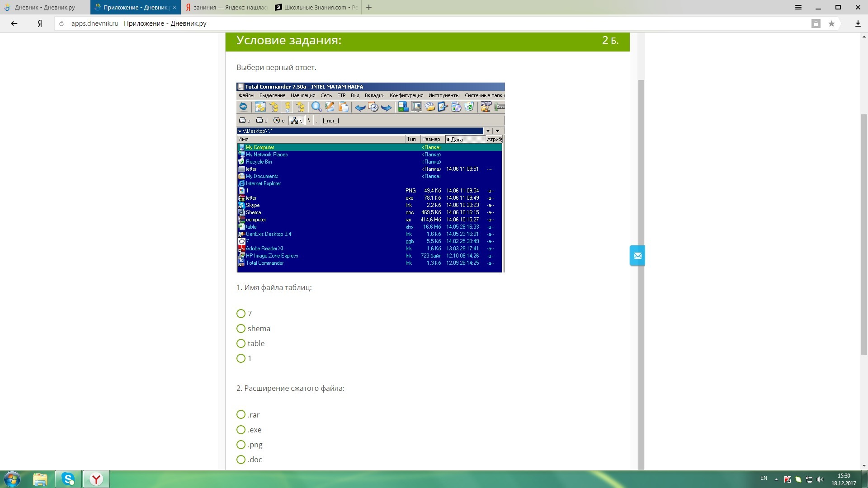
Task: Click the browser back arrow
Action: [x=14, y=23]
